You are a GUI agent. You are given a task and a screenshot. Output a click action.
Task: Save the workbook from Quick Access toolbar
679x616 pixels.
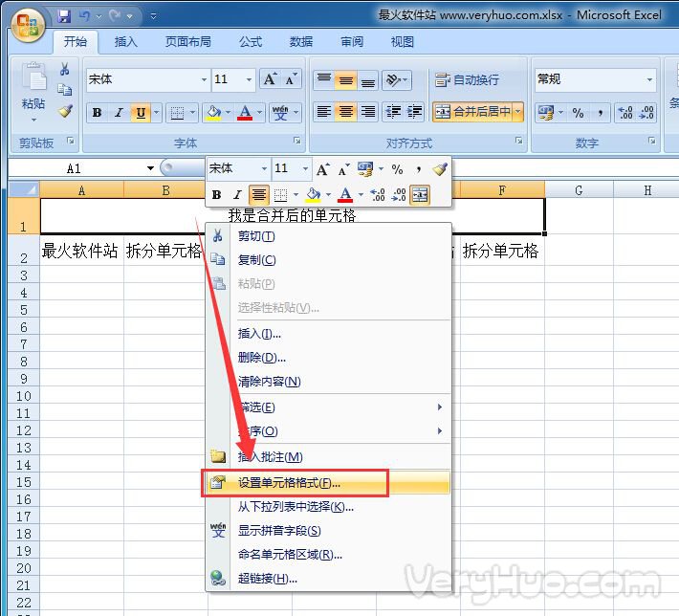[64, 16]
